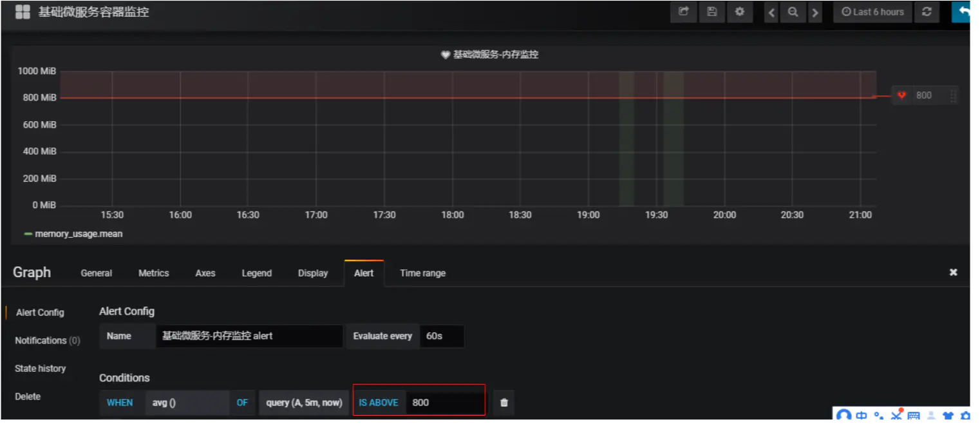This screenshot has width=980, height=424.
Task: Click the save dashboard floppy icon
Action: 711,12
